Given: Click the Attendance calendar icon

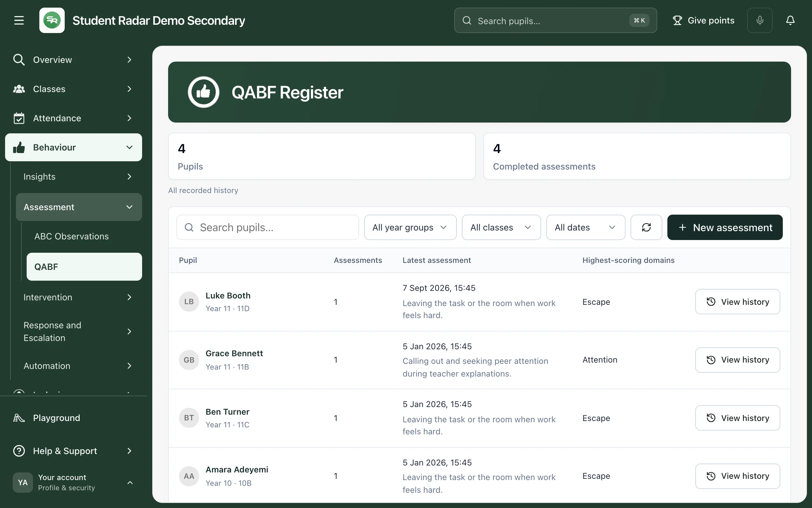Looking at the screenshot, I should [19, 118].
